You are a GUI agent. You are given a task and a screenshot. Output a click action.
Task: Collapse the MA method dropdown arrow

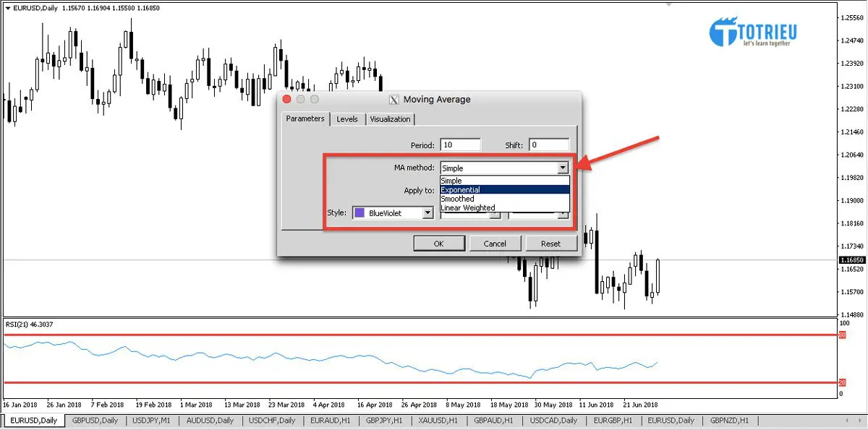point(563,168)
